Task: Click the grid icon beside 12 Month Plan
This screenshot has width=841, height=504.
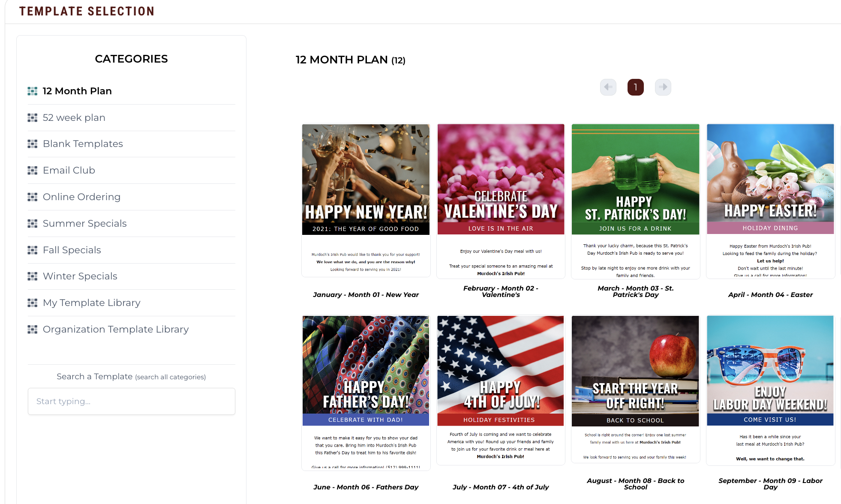Action: 33,91
